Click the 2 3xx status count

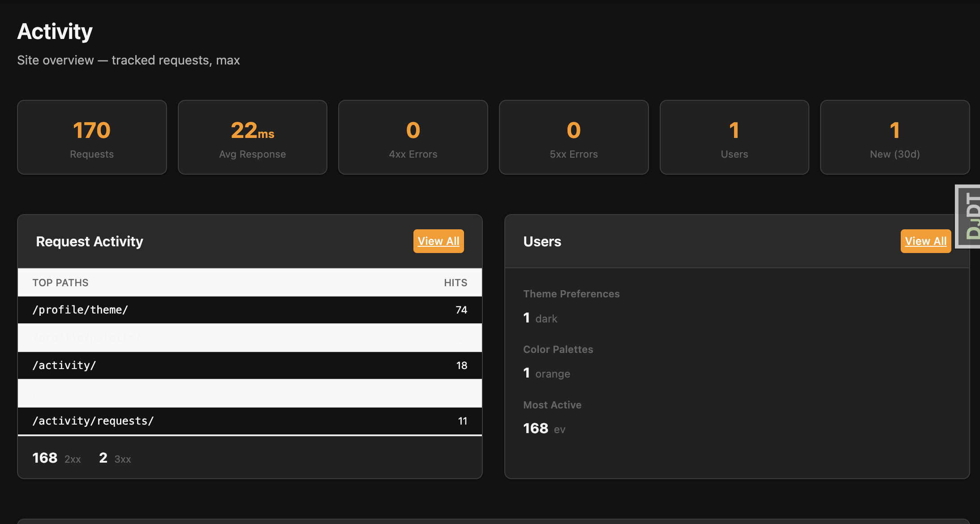click(x=115, y=458)
